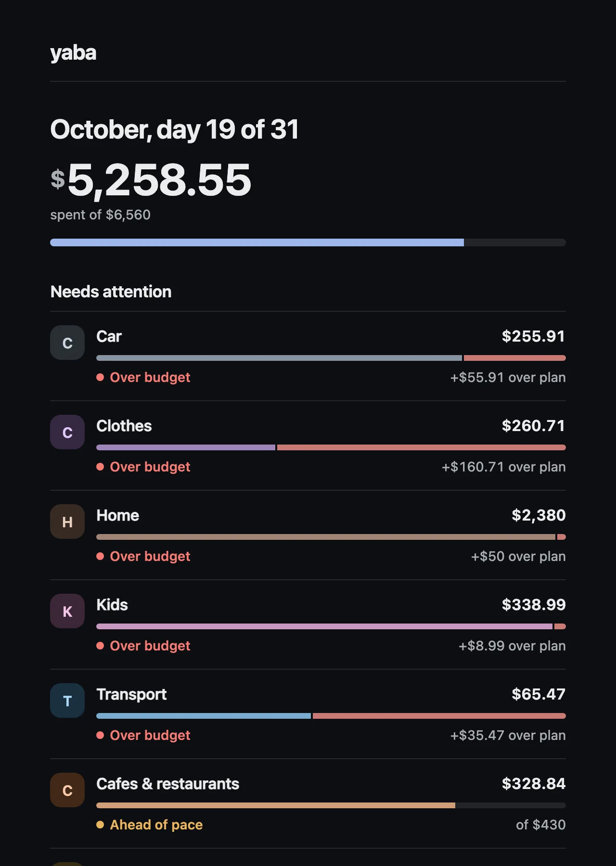Click the $255.91 Car amount
The height and width of the screenshot is (866, 616).
click(533, 336)
